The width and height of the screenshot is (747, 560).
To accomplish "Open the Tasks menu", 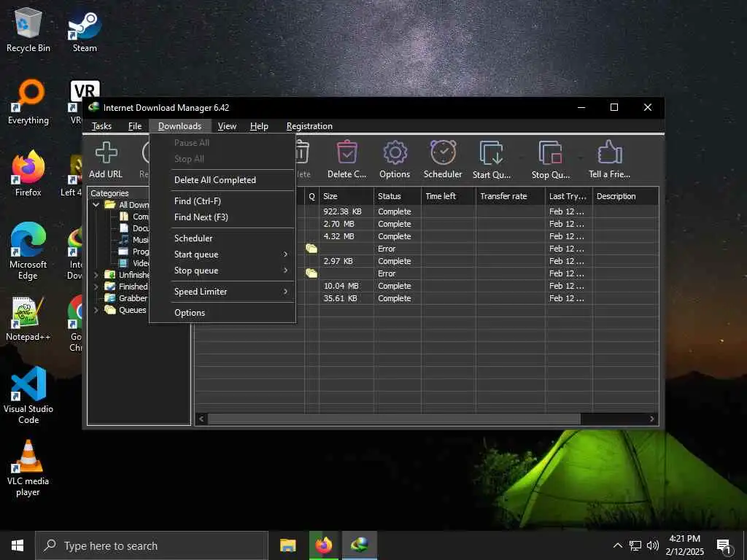I will click(x=101, y=126).
